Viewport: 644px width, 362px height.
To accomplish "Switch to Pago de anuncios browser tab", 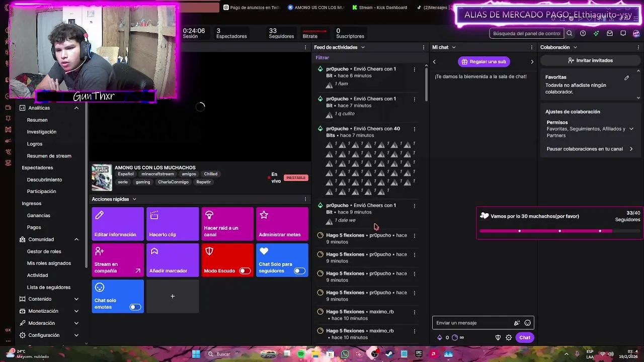I will 252,8.
